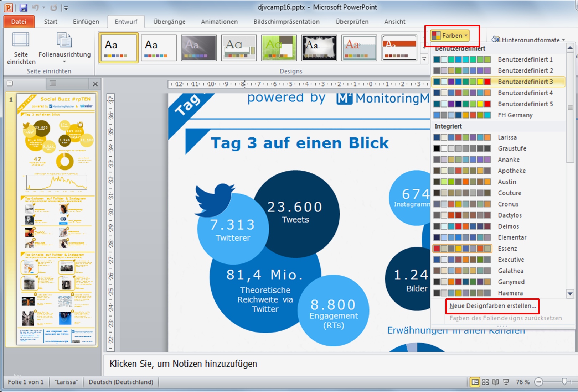Switch to the Start ribbon tab
Screen dimensions: 578x392
pyautogui.click(x=51, y=22)
